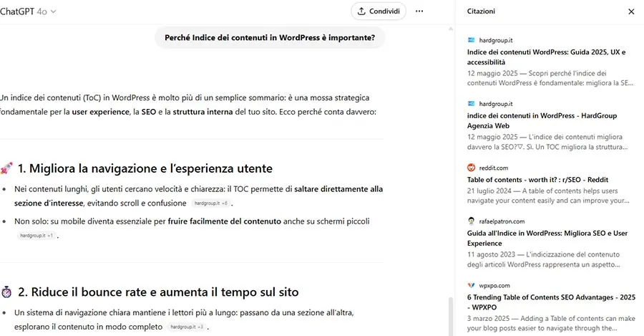
Task: Click heading '2. Riduce il bounce rate'
Action: [x=158, y=292]
